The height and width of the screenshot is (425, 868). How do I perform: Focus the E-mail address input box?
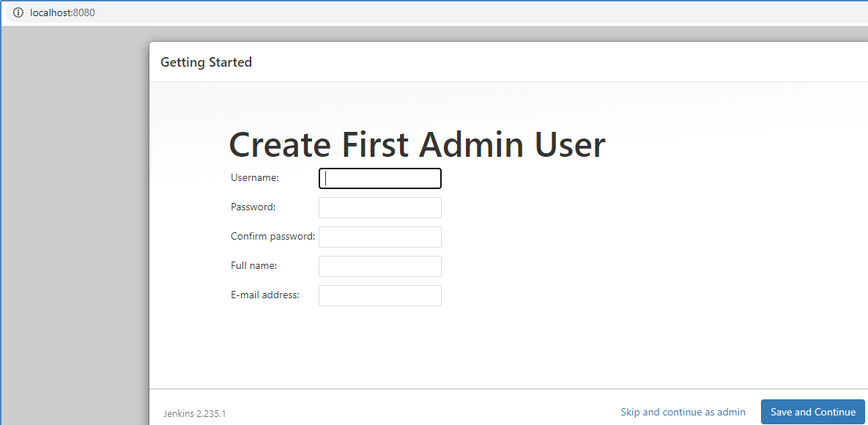click(380, 295)
